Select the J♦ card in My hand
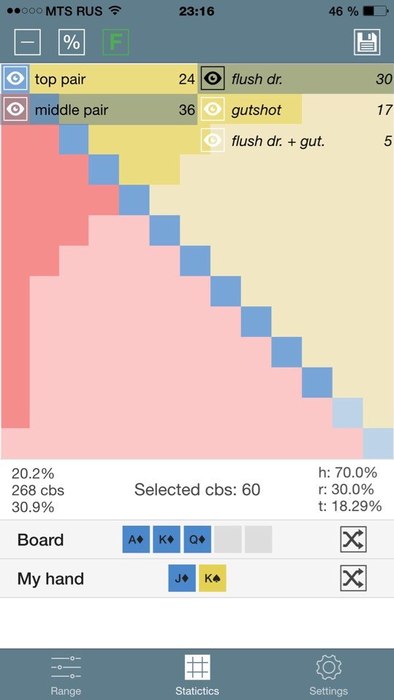The image size is (394, 700). (x=182, y=578)
